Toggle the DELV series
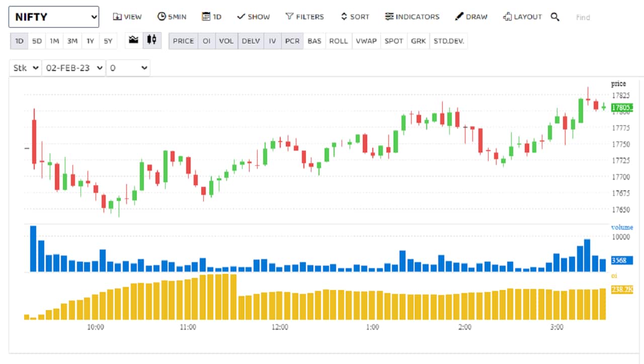This screenshot has height=364, width=644. point(251,41)
